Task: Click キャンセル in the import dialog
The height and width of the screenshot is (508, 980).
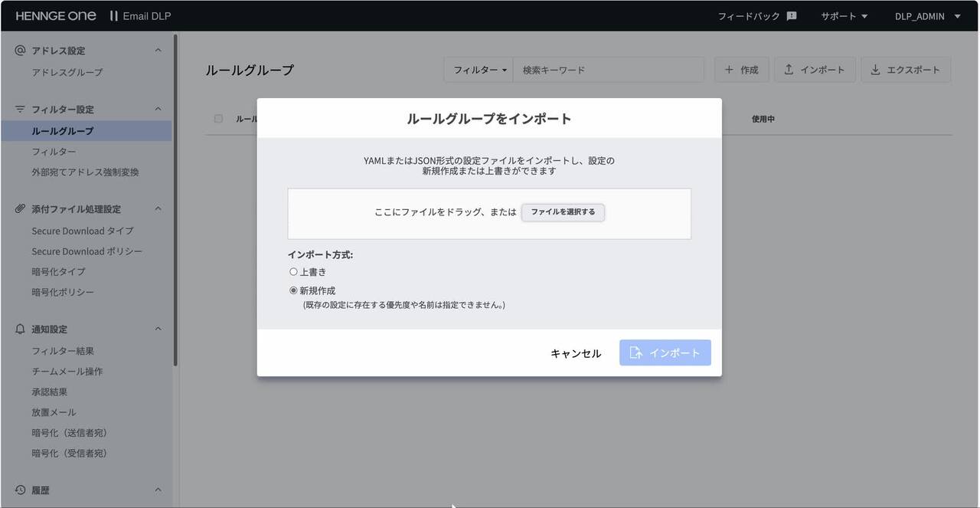Action: [576, 353]
